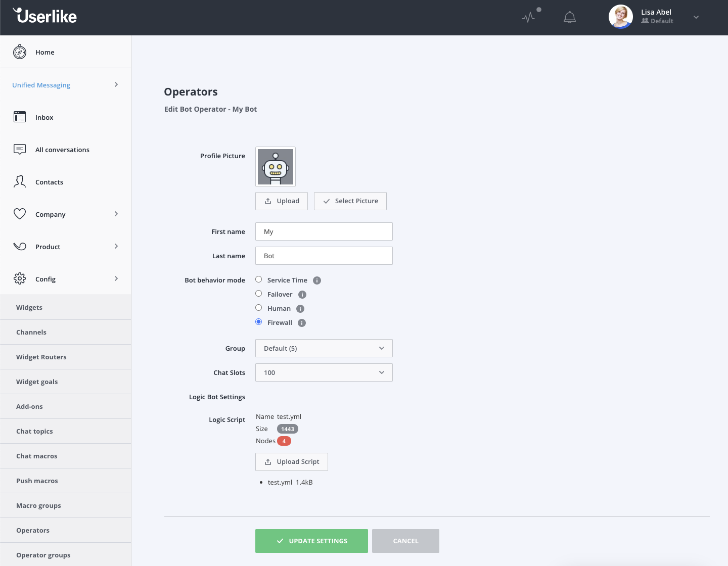Select the Human radio option

point(259,308)
